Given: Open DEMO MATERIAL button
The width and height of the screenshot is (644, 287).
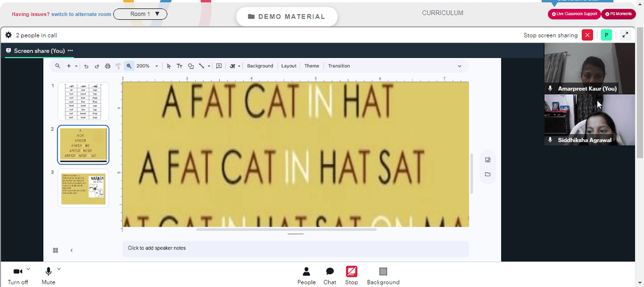Looking at the screenshot, I should click(287, 17).
